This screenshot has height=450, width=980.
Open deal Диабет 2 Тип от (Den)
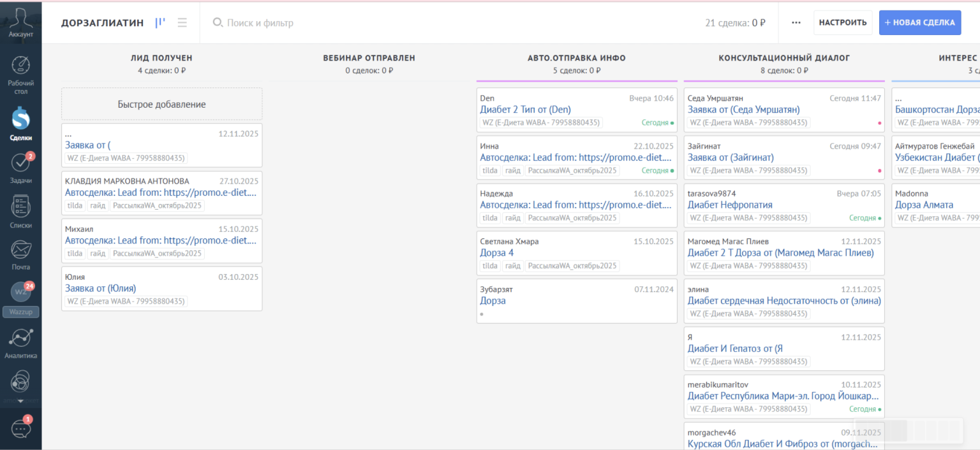pos(525,110)
